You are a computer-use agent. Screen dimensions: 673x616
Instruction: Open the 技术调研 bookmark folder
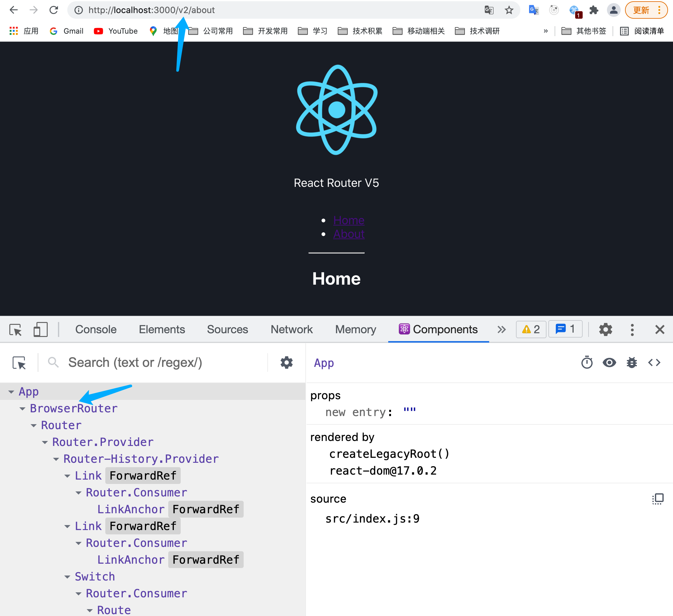(x=477, y=31)
